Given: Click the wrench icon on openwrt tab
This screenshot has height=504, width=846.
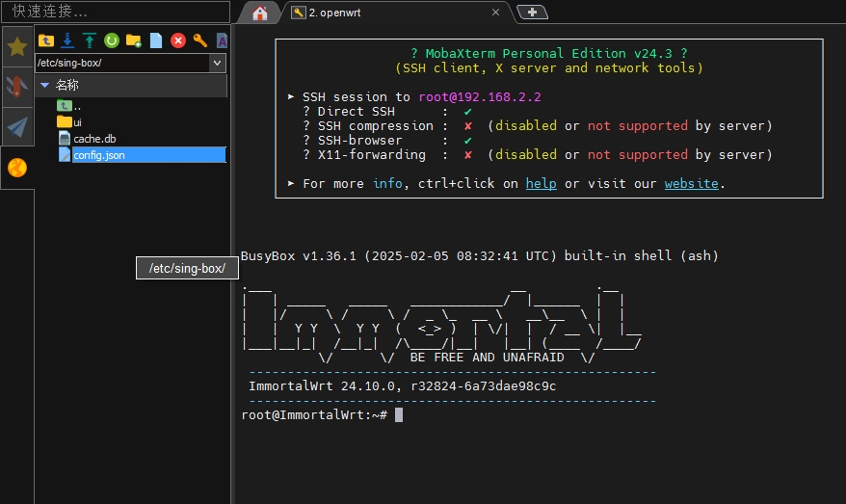Looking at the screenshot, I should (299, 13).
